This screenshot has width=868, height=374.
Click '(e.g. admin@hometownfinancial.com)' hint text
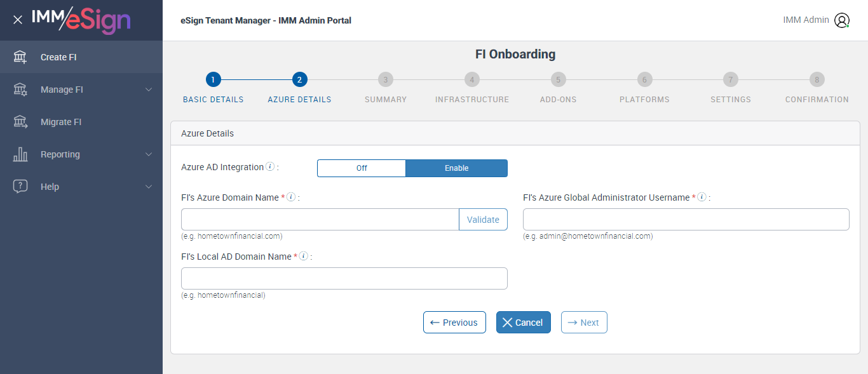(x=588, y=236)
